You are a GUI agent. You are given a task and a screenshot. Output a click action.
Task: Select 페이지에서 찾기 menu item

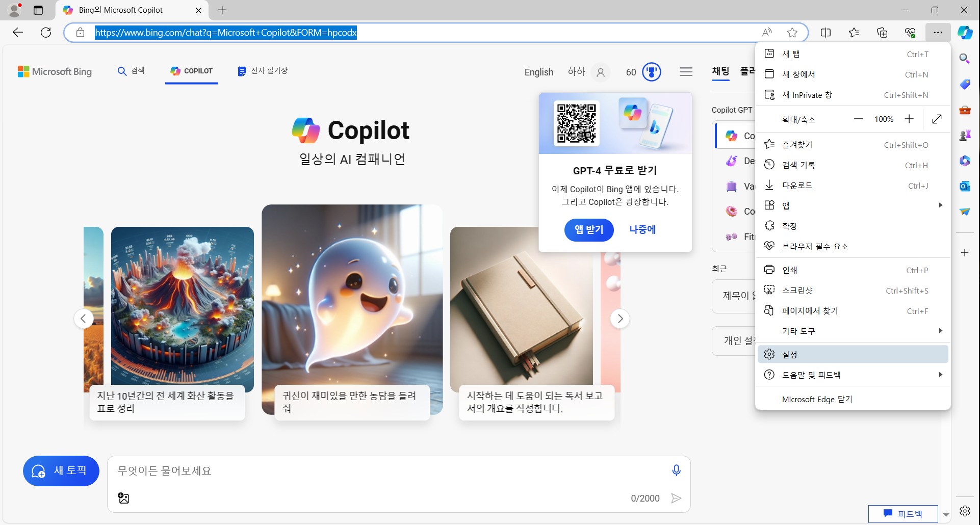853,311
